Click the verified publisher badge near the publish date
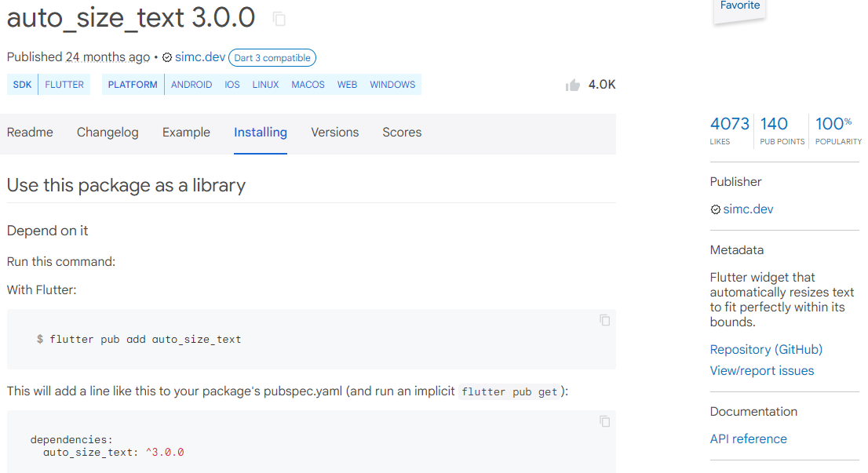868x473 pixels. point(167,57)
